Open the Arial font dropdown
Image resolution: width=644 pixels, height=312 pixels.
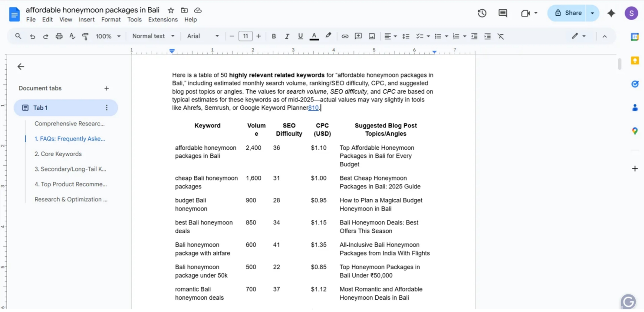[x=203, y=36]
